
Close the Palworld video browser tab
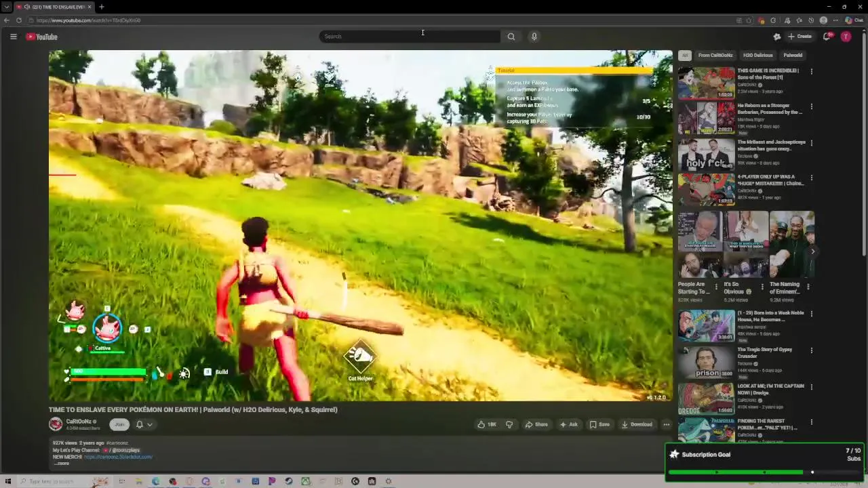[90, 7]
